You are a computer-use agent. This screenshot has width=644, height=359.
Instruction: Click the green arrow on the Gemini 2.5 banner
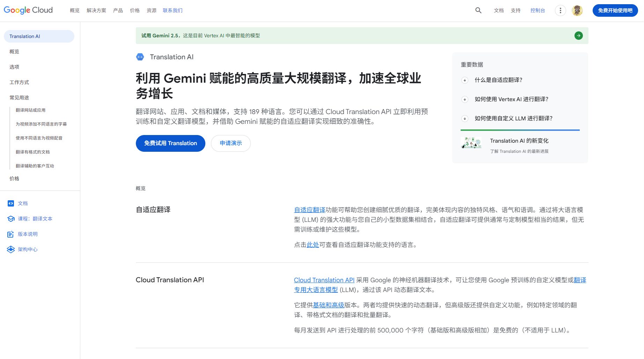(x=578, y=36)
